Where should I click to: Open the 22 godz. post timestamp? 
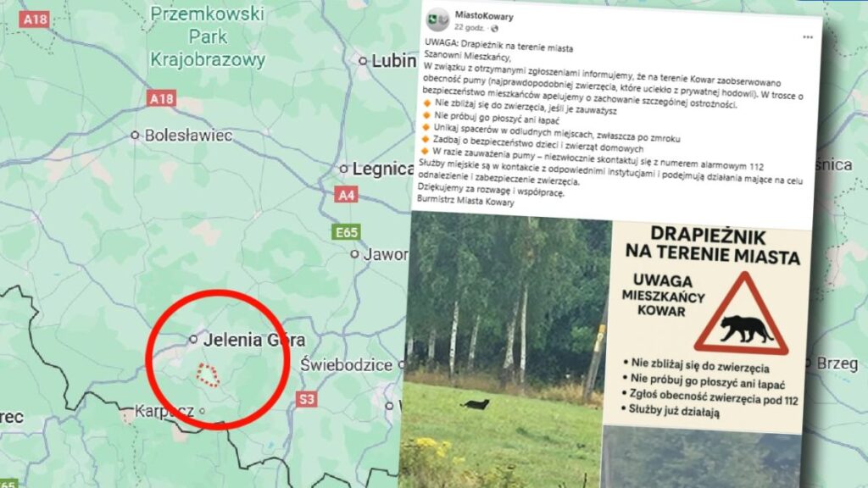[x=470, y=27]
